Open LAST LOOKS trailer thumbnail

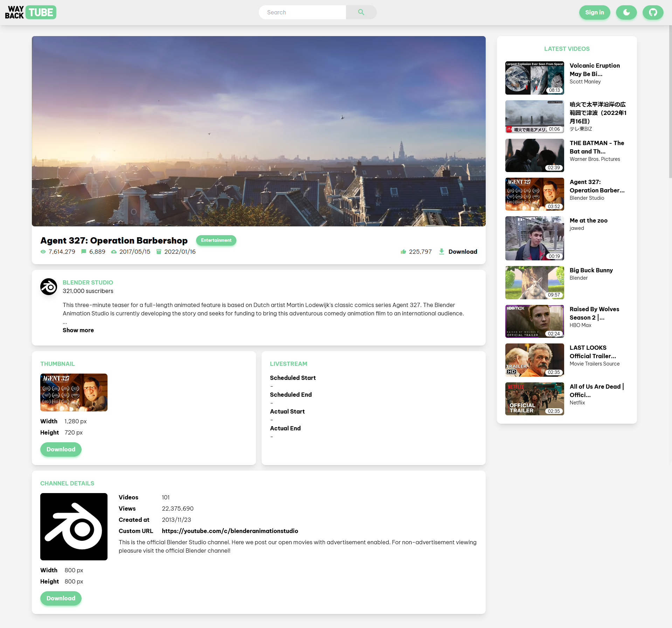[x=535, y=360]
